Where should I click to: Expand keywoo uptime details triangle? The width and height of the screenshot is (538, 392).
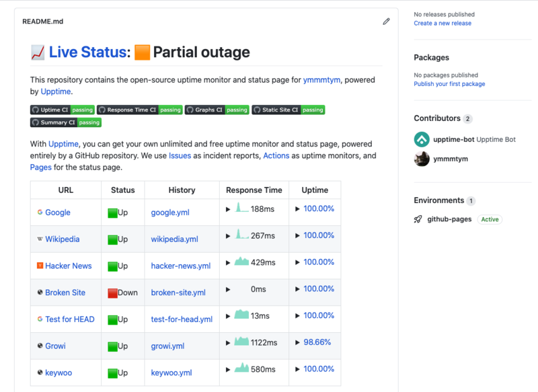point(297,369)
